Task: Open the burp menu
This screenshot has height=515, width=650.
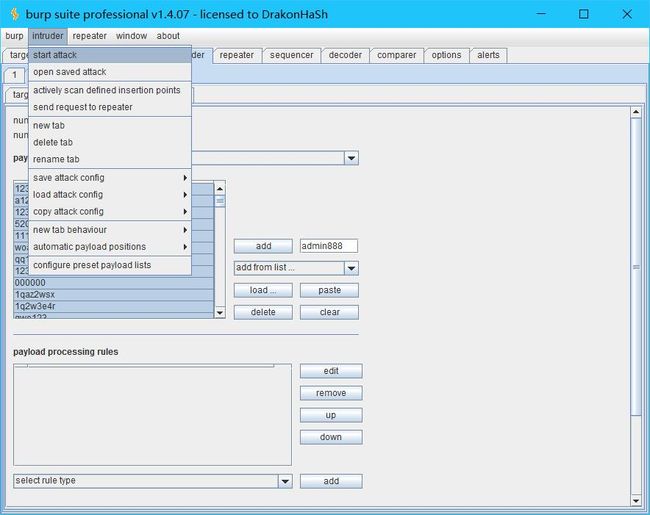Action: [14, 36]
